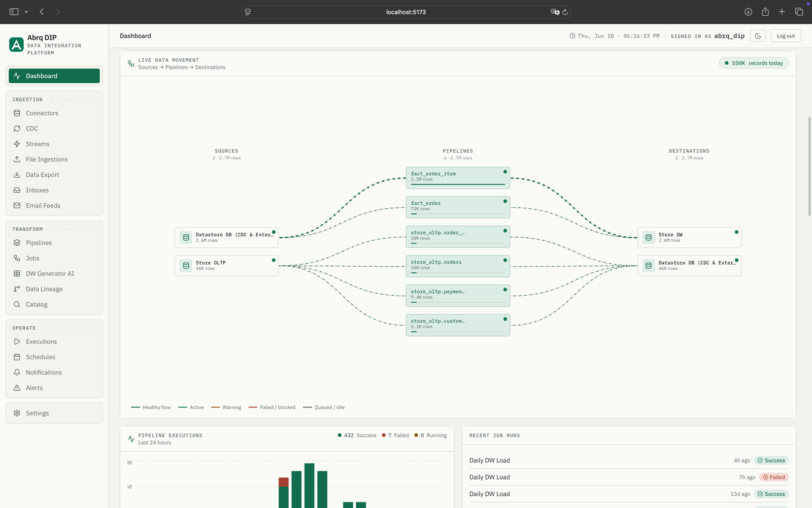Click the Healthy flow legend entry

[x=151, y=407]
